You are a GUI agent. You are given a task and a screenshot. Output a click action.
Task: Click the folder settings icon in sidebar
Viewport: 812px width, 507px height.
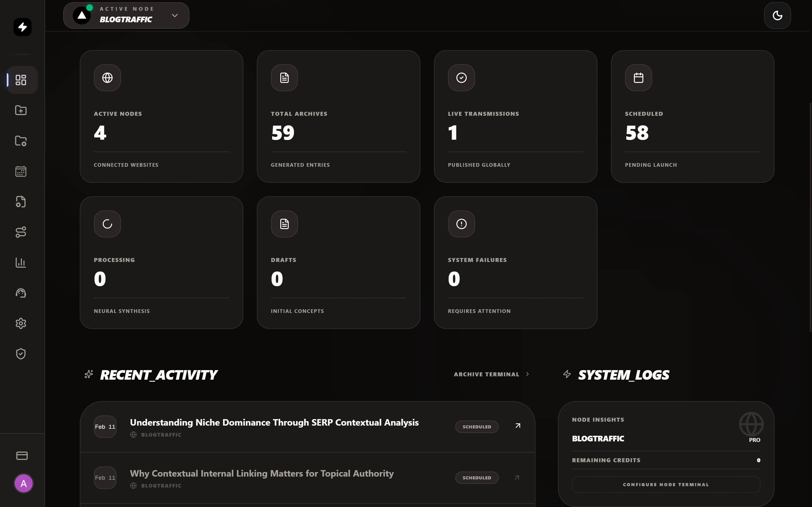(21, 141)
